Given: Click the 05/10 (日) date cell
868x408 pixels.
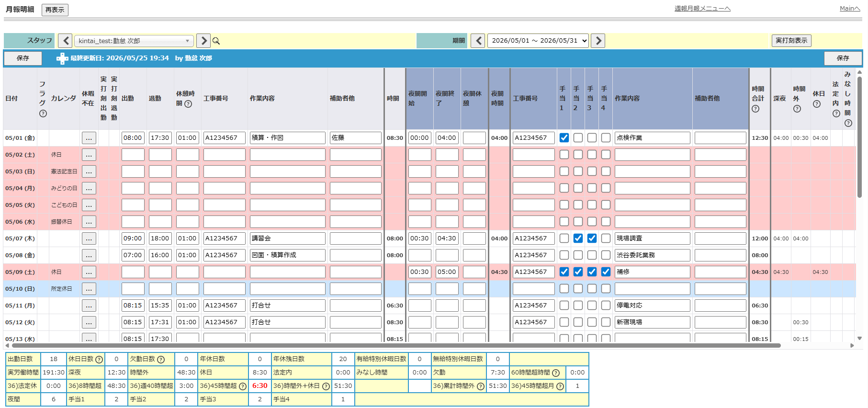Looking at the screenshot, I should click(20, 289).
